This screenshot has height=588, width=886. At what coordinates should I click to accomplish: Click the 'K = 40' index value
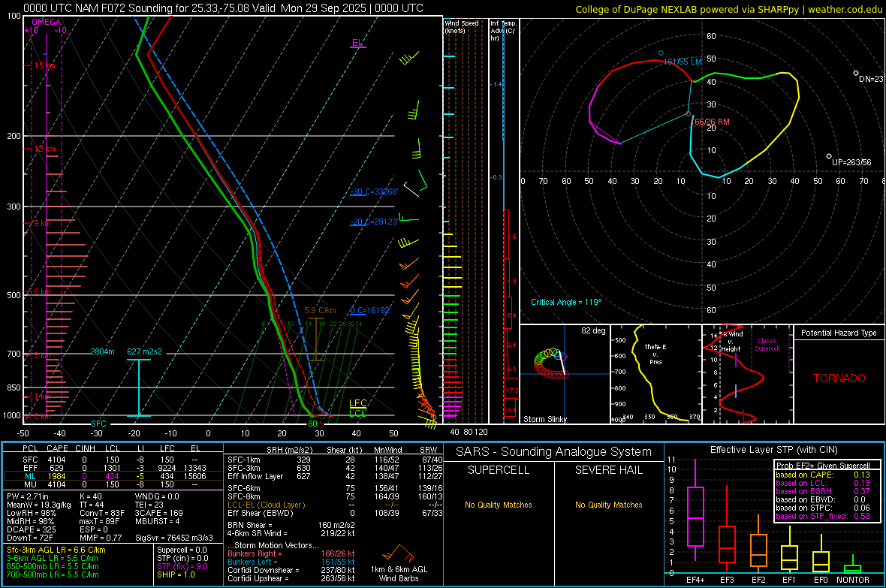90,496
